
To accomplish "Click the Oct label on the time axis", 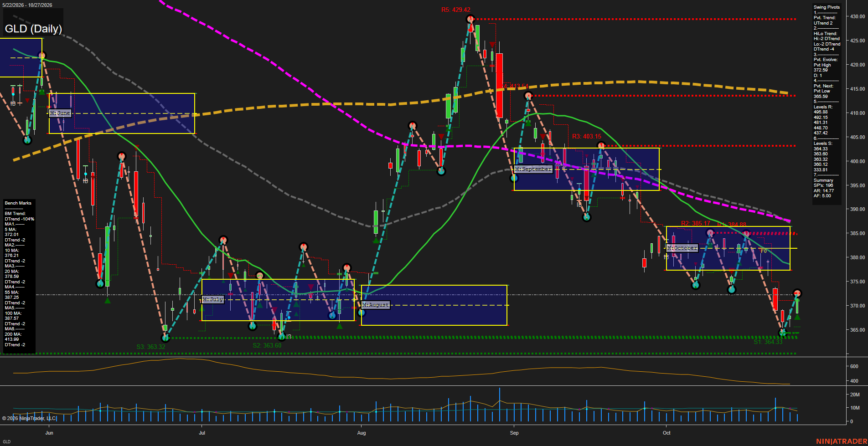I will tap(666, 433).
